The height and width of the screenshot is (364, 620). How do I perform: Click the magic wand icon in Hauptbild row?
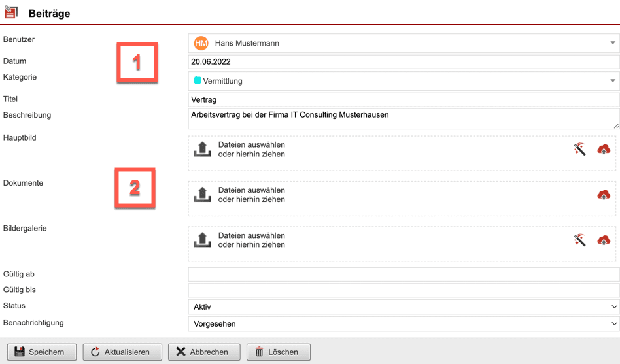click(579, 150)
